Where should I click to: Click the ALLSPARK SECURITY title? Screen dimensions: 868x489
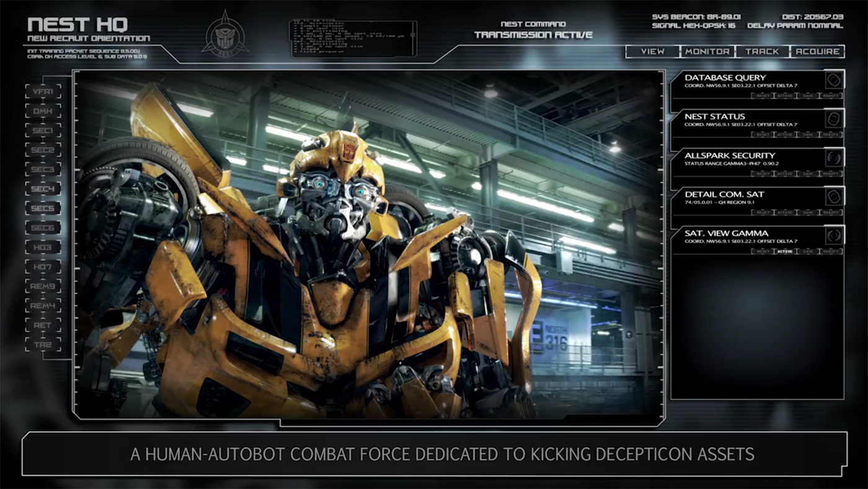(730, 156)
